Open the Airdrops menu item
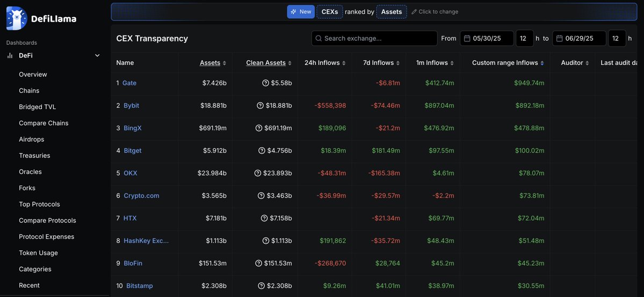Screen dimensions: 644x297 (31, 139)
